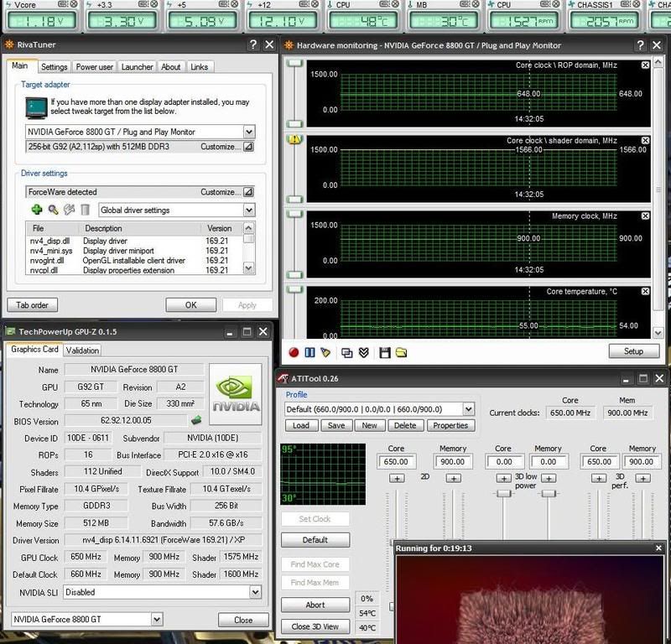
Task: Click the 3D low power Core slider handle
Action: 503,493
